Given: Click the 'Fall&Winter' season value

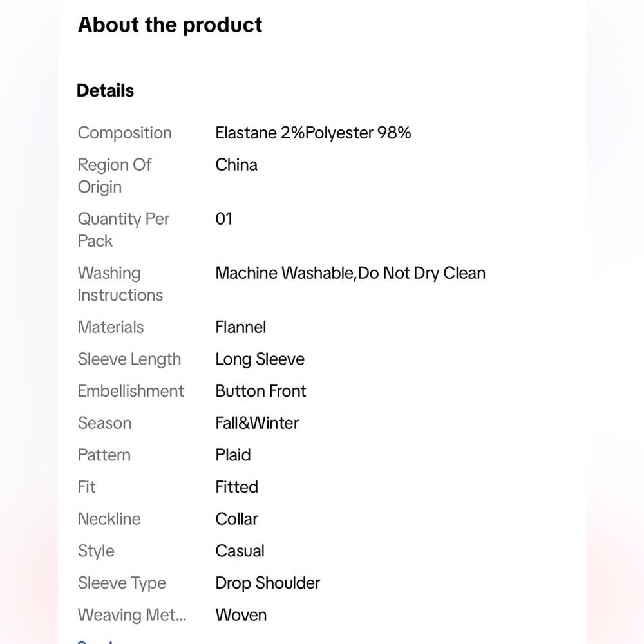Looking at the screenshot, I should click(257, 423).
